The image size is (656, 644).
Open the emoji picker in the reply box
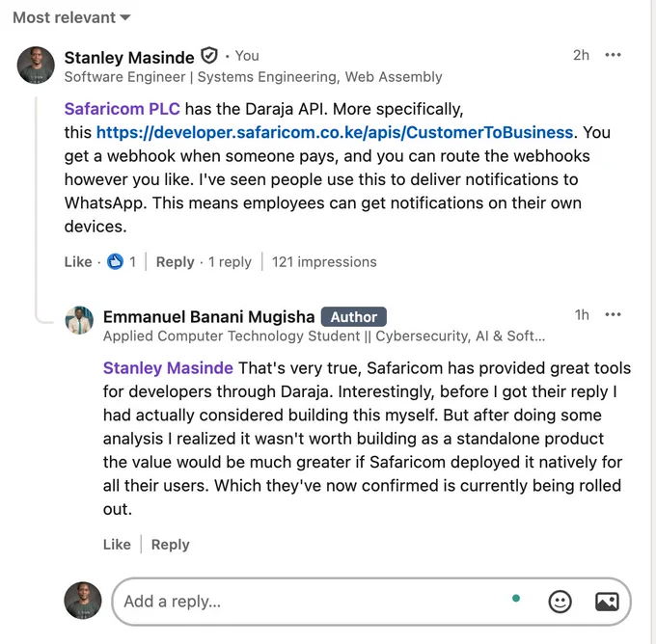pyautogui.click(x=560, y=602)
